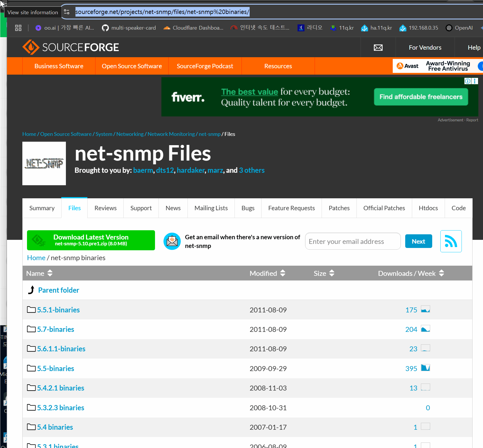Click the Avast Free Antivirus ad
Screen dimensions: 483x448
437,66
